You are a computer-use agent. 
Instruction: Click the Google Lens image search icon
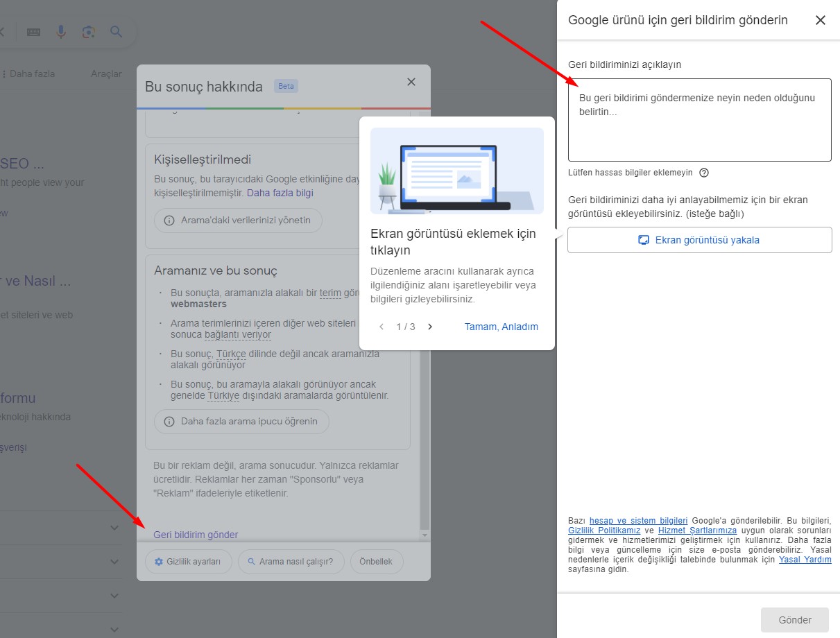click(88, 32)
